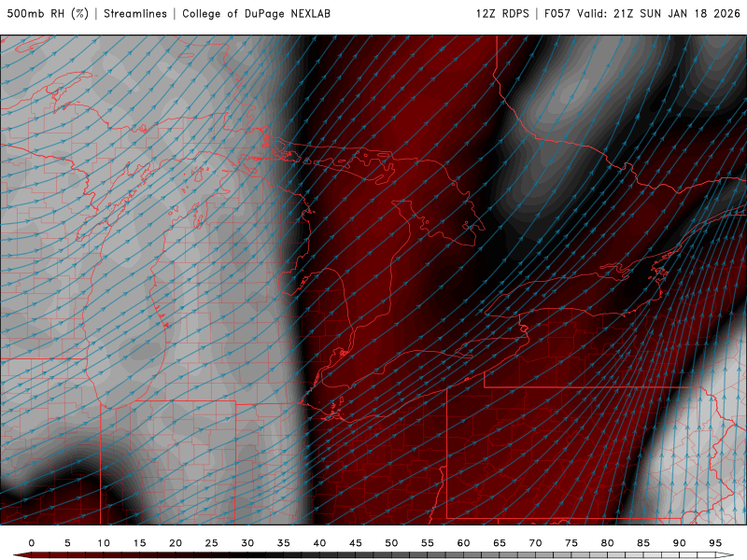The image size is (747, 560).
Task: Click the 45 label on the color scale
Action: point(356,543)
